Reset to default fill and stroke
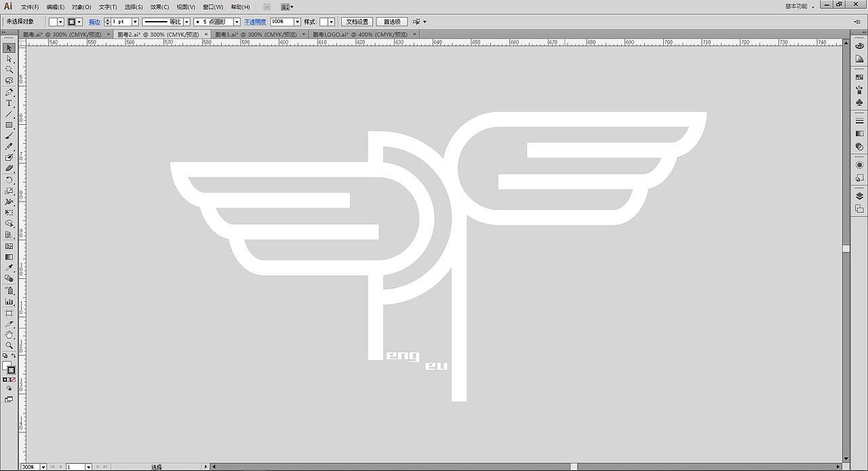868x471 pixels. coord(5,356)
